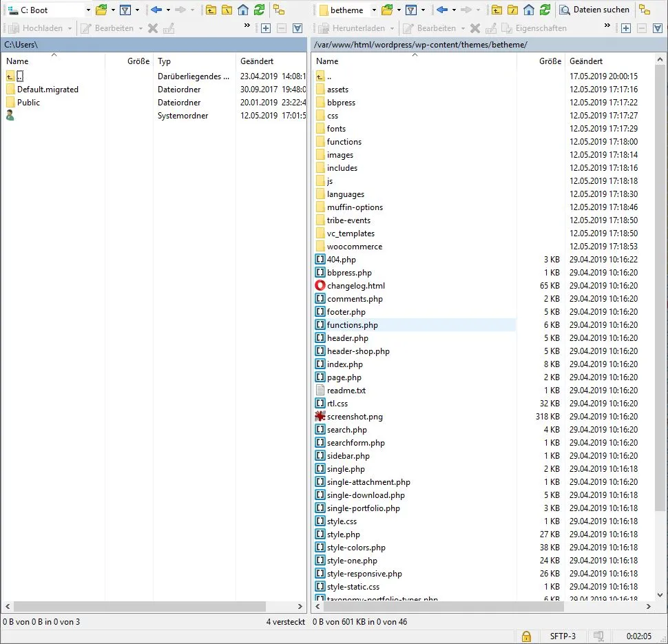Expand Hochladen dropdown arrow
Image resolution: width=668 pixels, height=644 pixels.
70,28
